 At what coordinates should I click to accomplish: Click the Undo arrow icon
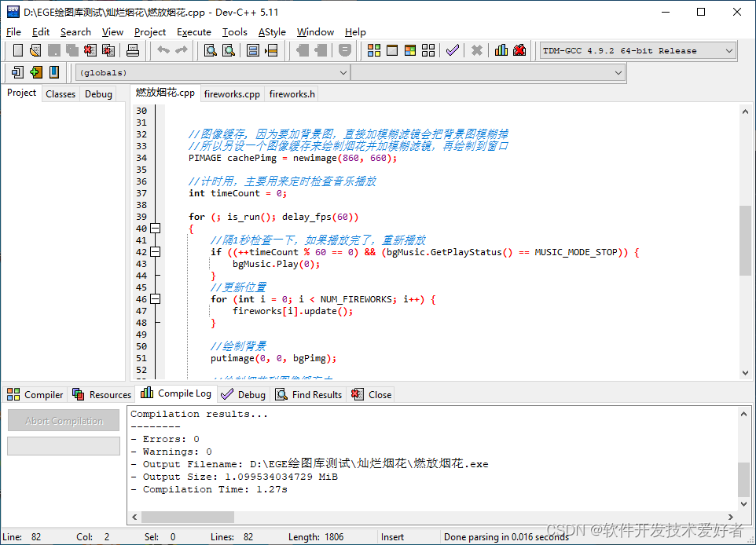click(164, 49)
